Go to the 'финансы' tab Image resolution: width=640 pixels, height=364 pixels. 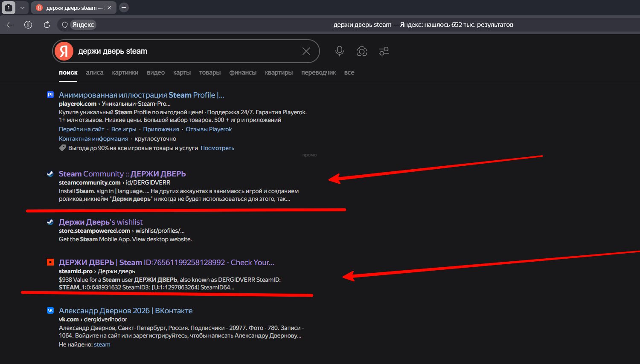click(x=243, y=72)
